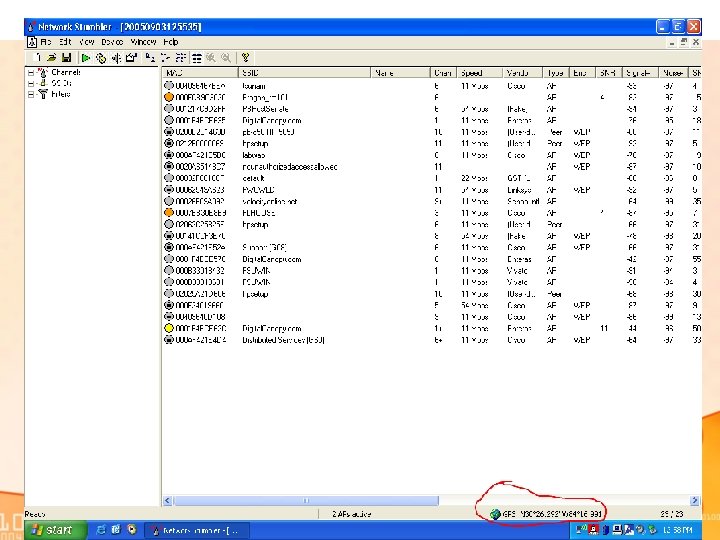Switch to List view icon
The image size is (720, 540).
(x=181, y=58)
